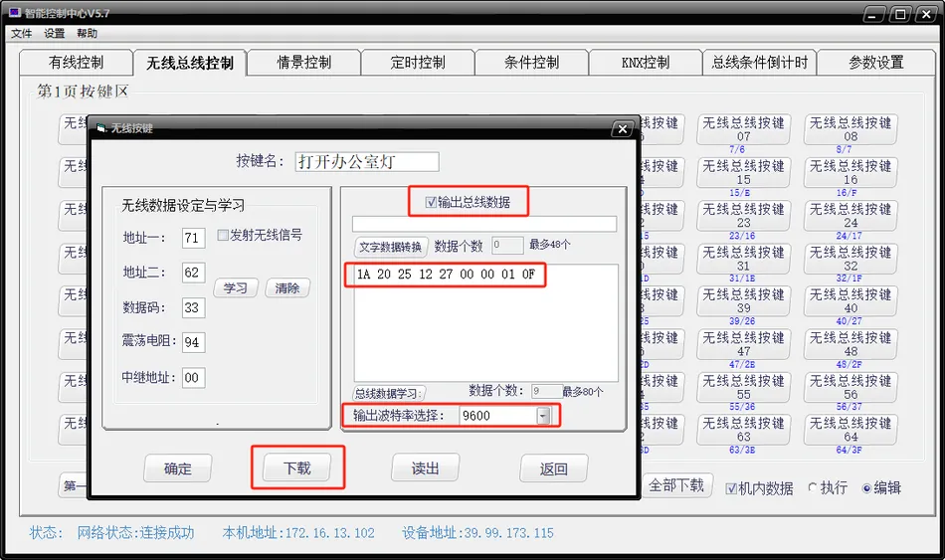Click 全部下载 button

[676, 485]
